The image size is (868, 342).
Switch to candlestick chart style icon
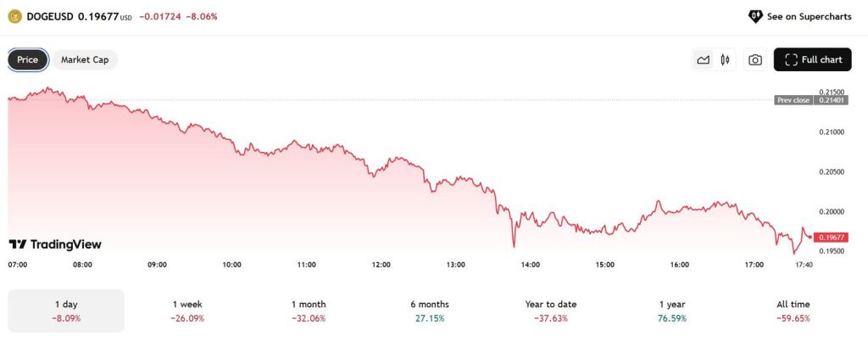click(x=725, y=59)
